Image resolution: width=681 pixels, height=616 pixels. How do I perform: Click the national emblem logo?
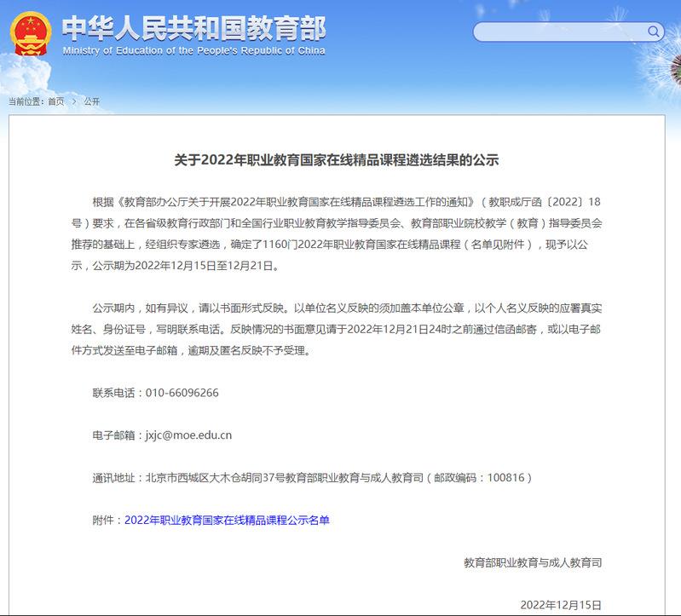point(31,33)
